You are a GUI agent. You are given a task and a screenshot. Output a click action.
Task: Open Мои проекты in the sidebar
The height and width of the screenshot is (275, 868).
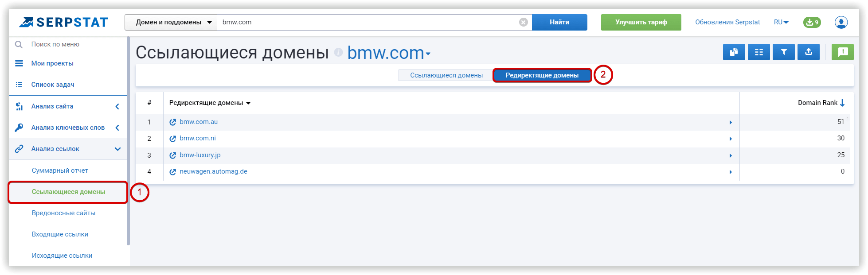52,63
